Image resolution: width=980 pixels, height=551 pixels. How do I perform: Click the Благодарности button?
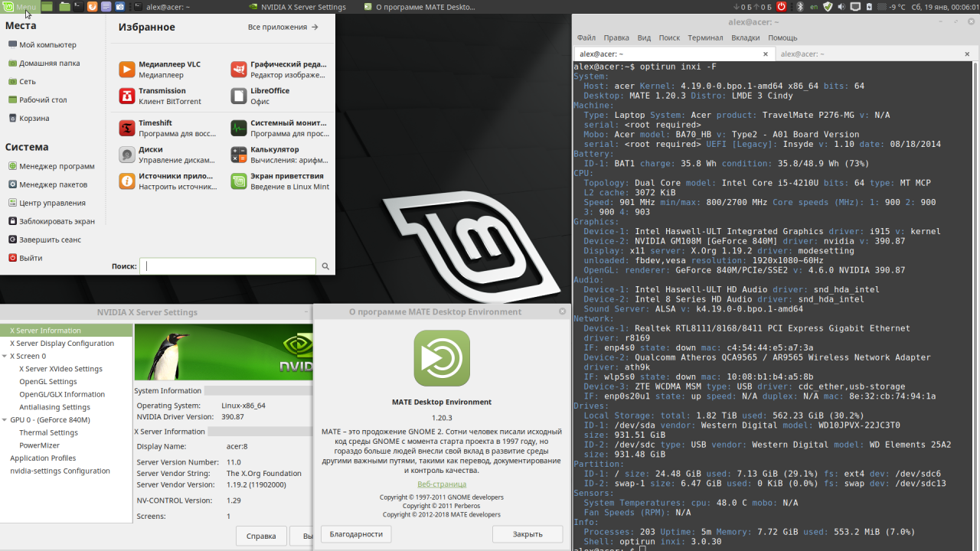tap(356, 534)
